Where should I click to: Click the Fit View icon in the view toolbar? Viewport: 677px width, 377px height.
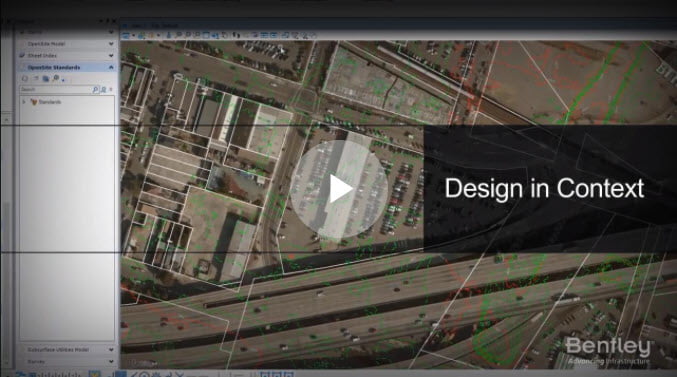(x=206, y=35)
